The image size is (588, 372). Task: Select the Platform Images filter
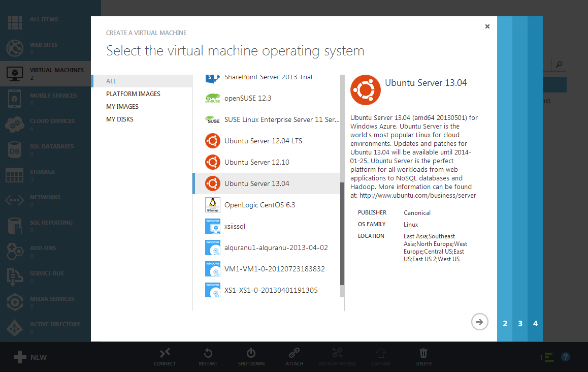(x=133, y=94)
